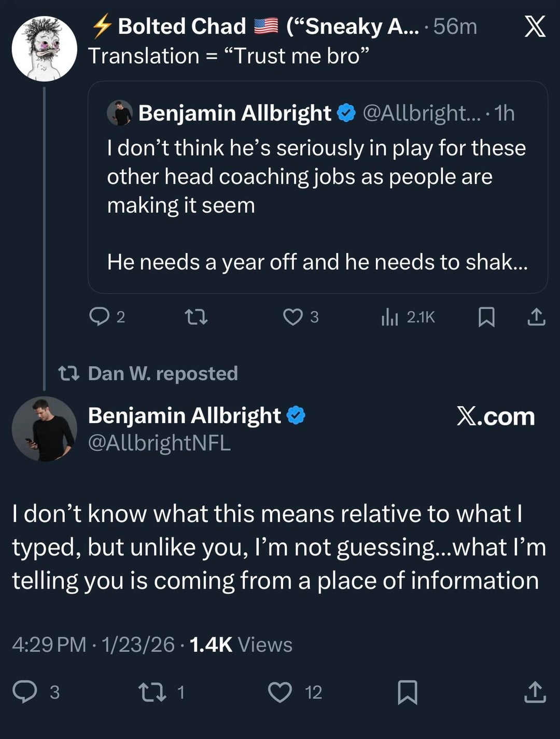560x739 pixels.
Task: Open Benjamin Allbright's large profile photo
Action: pyautogui.click(x=44, y=429)
